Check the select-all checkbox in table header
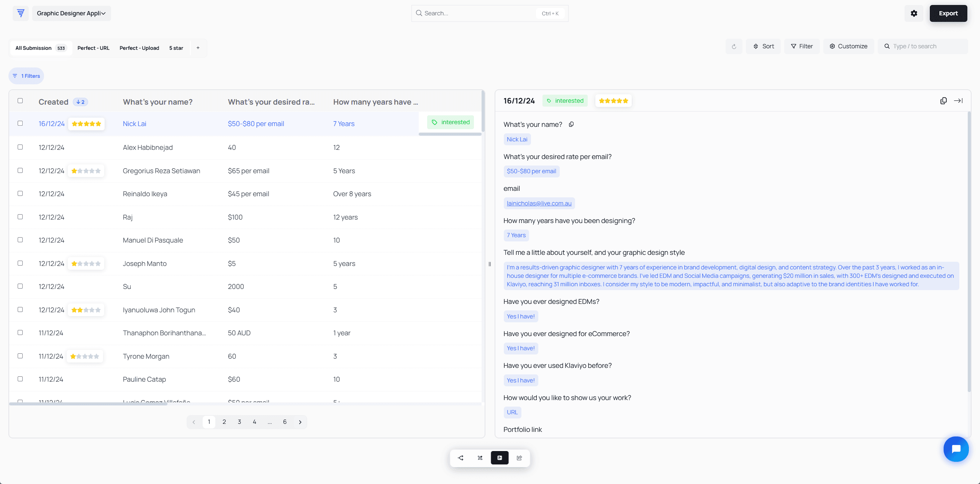Viewport: 980px width, 484px height. coord(20,101)
